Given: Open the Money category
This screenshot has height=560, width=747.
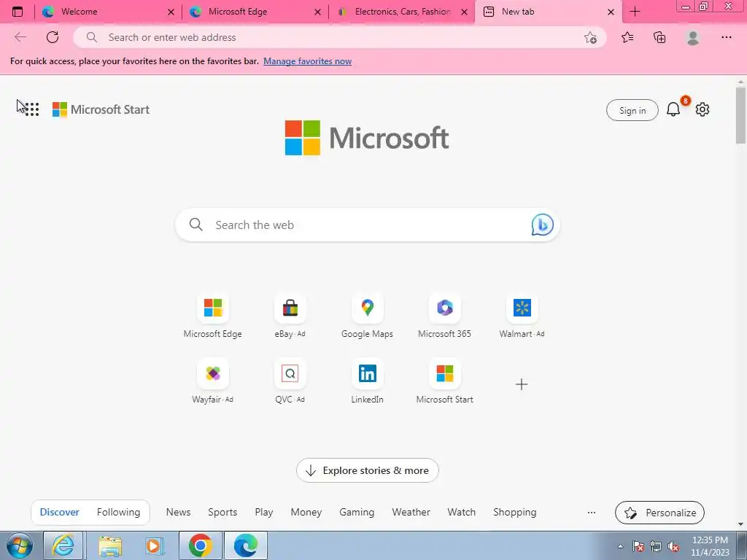Looking at the screenshot, I should tap(306, 513).
